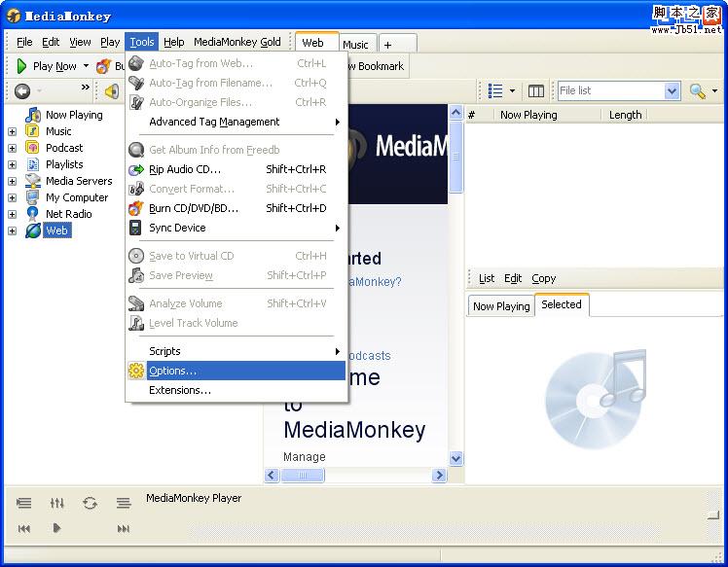Start playback with the player play button
The image size is (728, 567).
[56, 528]
